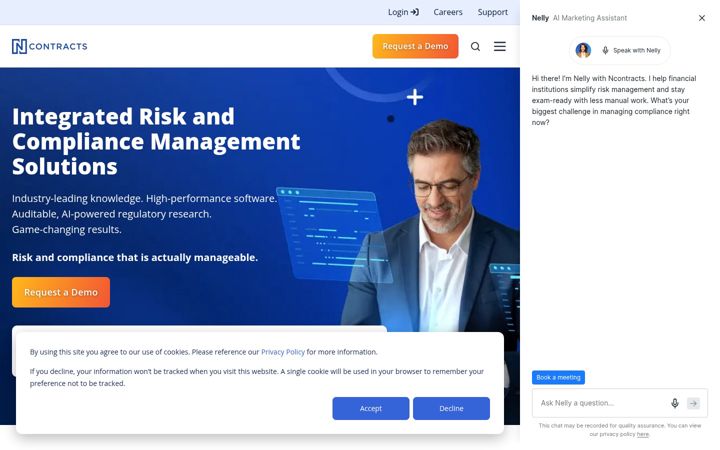Go to the Careers page
The image size is (720, 450).
pyautogui.click(x=448, y=12)
